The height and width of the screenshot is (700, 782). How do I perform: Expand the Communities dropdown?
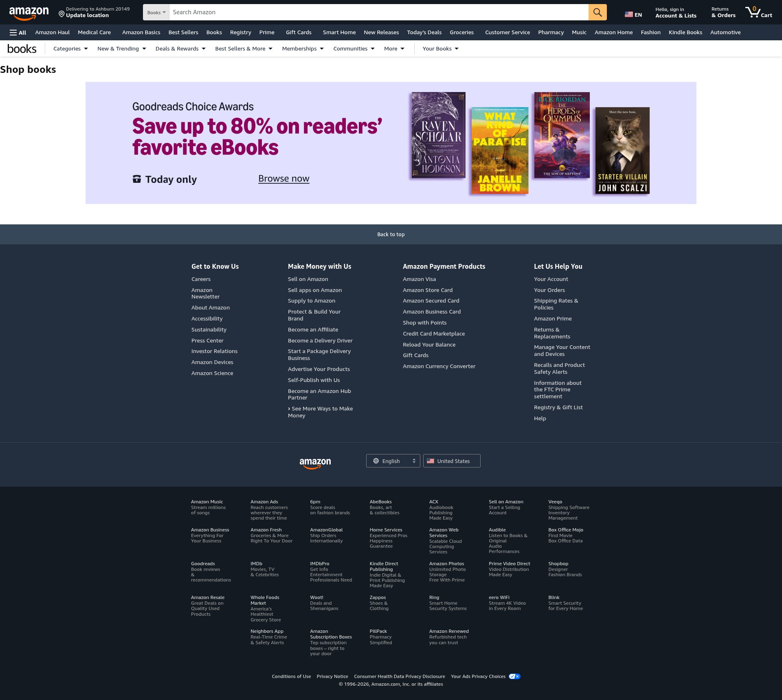point(354,48)
